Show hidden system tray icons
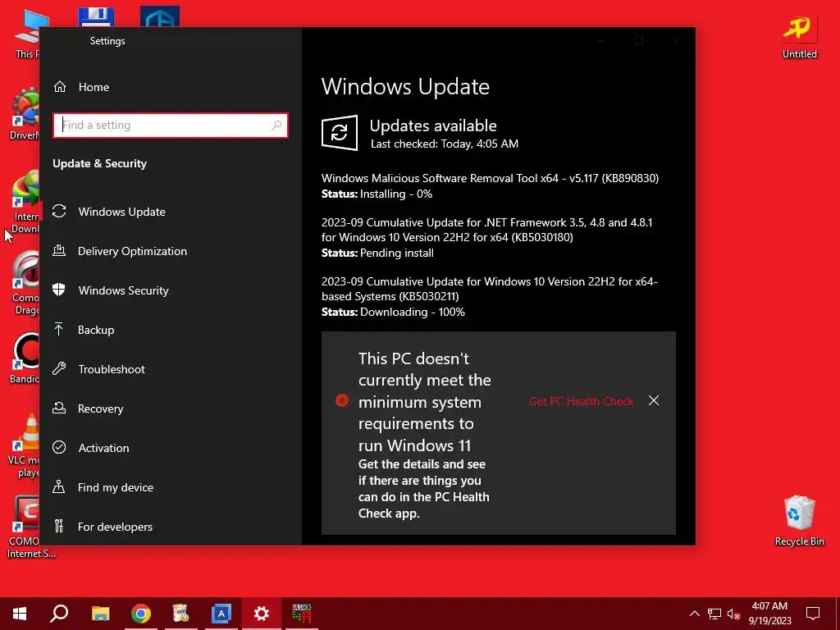This screenshot has height=630, width=840. coord(694,614)
